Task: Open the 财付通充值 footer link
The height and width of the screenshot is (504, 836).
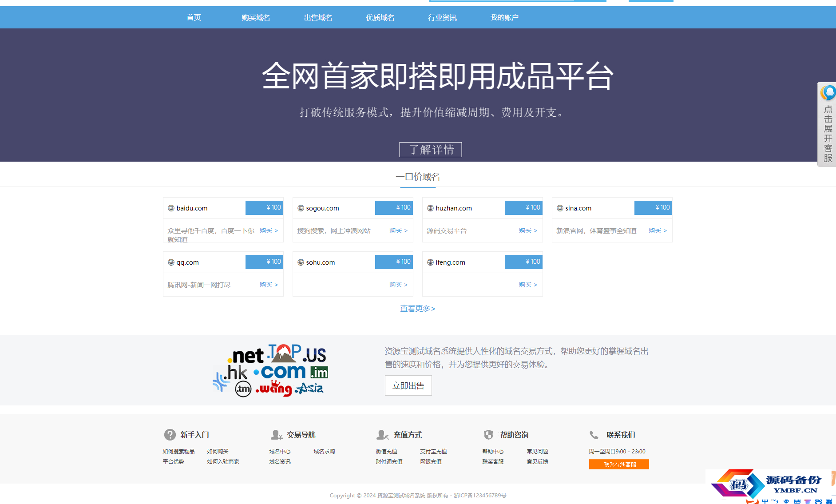Action: [x=389, y=461]
